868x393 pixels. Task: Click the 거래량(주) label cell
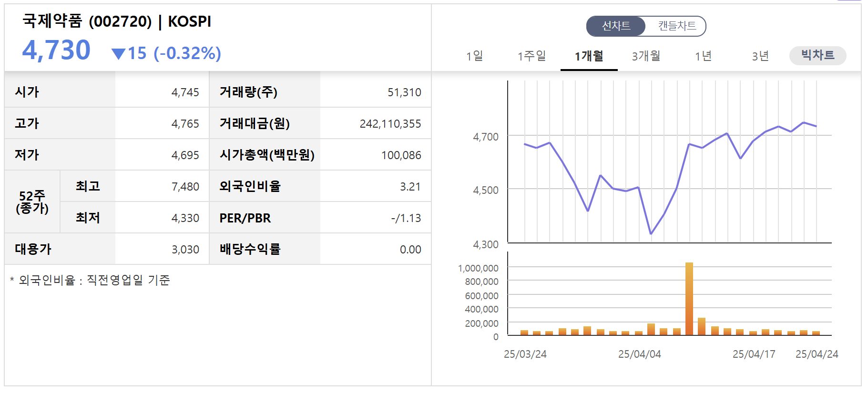(x=265, y=91)
